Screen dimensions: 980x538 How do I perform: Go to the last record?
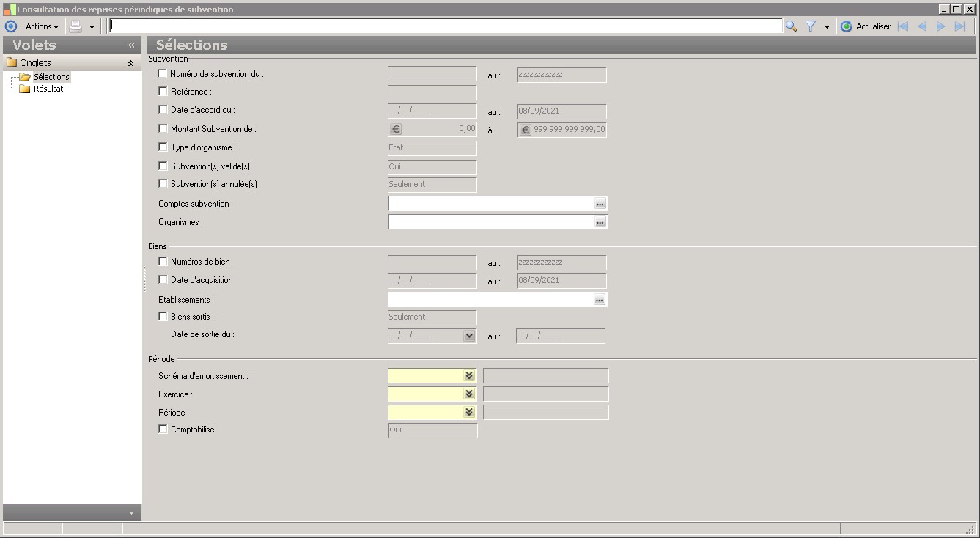coord(960,26)
